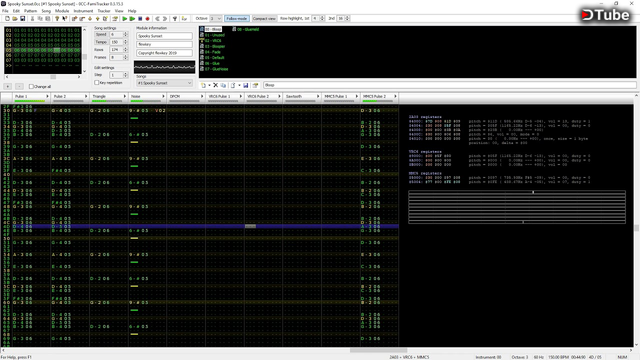Image resolution: width=640 pixels, height=360 pixels.
Task: Open the File menu
Action: [5, 11]
